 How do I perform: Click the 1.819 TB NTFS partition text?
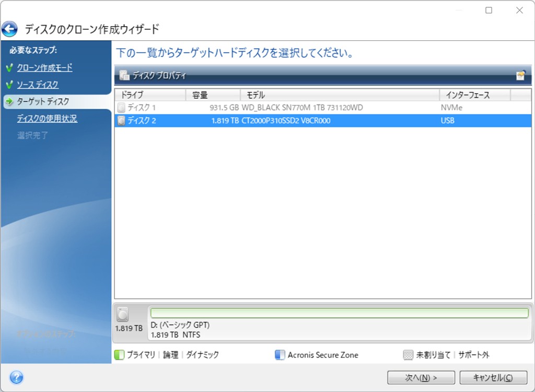click(x=176, y=335)
